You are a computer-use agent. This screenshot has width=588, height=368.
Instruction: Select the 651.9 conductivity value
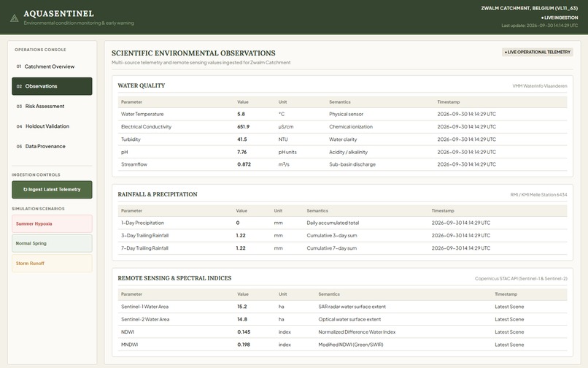pos(244,127)
